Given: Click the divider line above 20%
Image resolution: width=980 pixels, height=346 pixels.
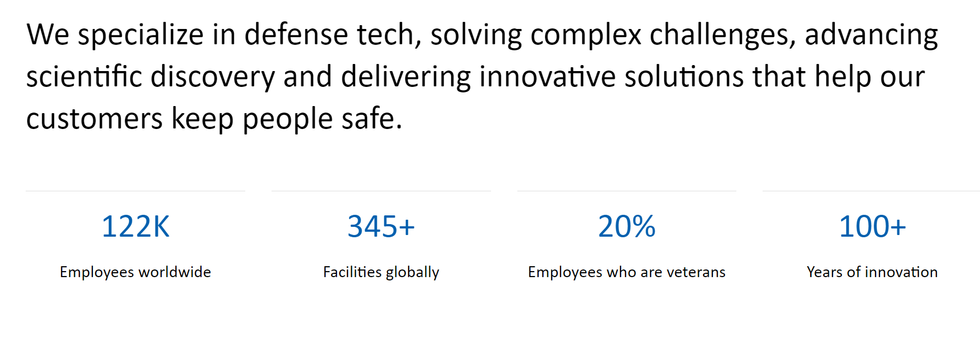Looking at the screenshot, I should (x=627, y=191).
